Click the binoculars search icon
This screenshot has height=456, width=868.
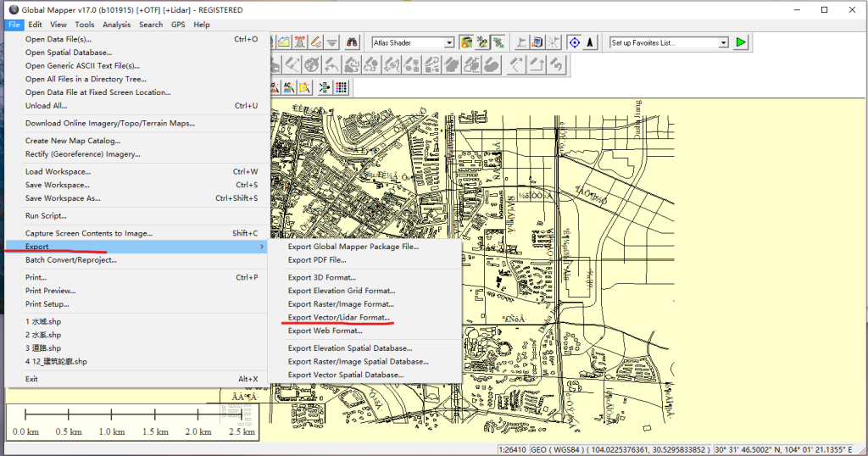[352, 42]
